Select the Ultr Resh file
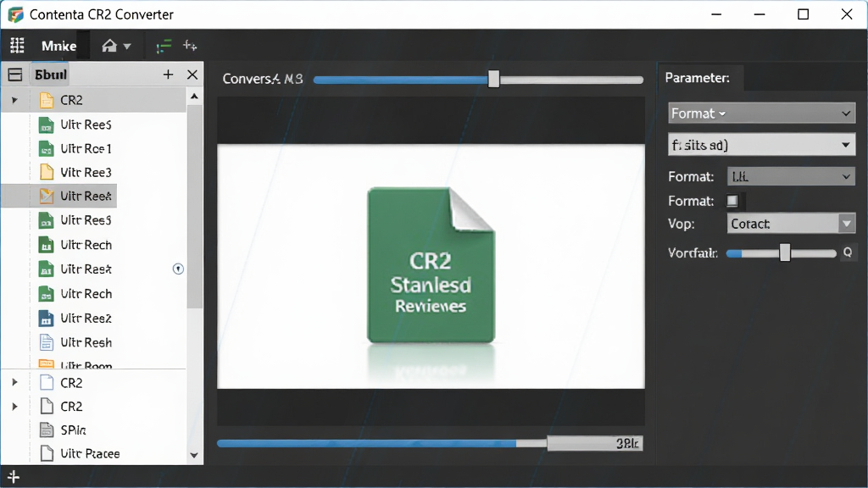The width and height of the screenshot is (868, 488). pyautogui.click(x=86, y=342)
